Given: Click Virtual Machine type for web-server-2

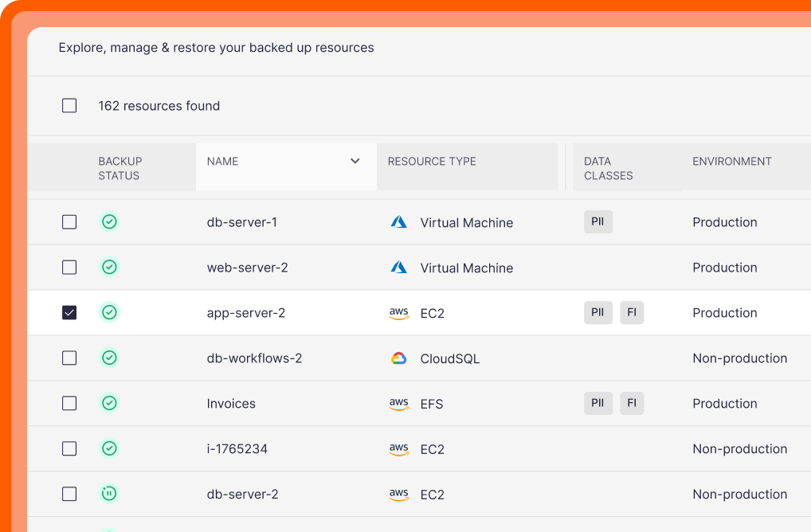Looking at the screenshot, I should click(467, 268).
